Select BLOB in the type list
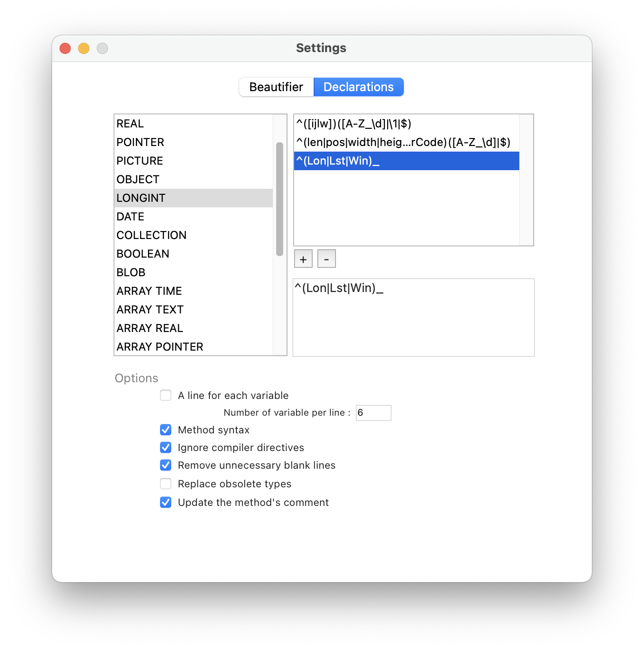This screenshot has width=644, height=651. tap(194, 272)
